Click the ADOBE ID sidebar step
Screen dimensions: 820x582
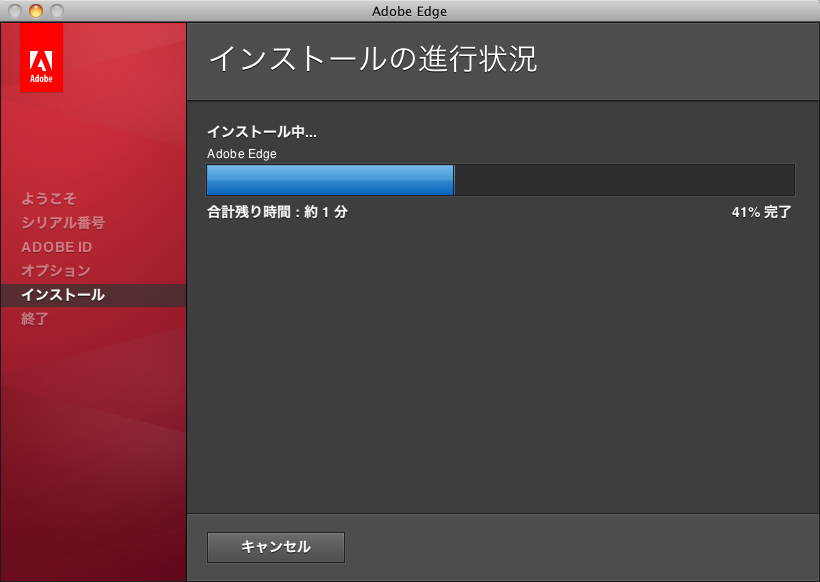click(x=56, y=247)
